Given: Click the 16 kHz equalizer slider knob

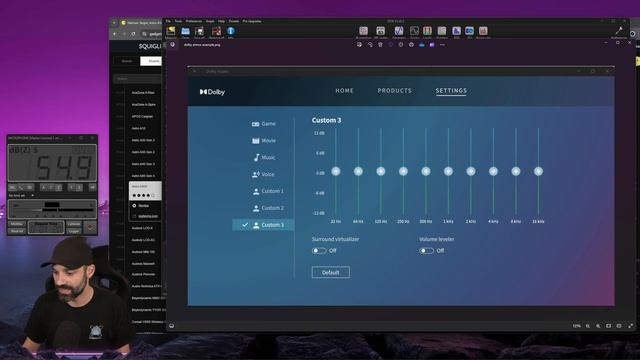Looking at the screenshot, I should (538, 171).
